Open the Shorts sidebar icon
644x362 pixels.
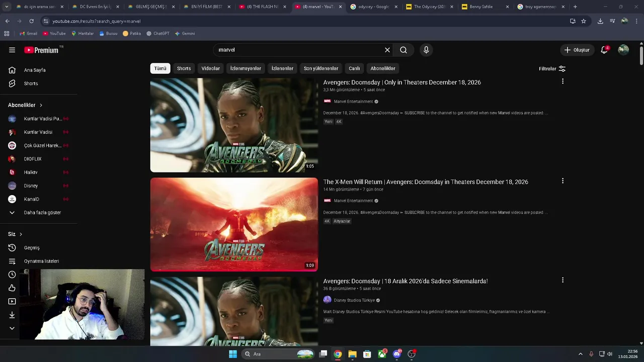[x=12, y=83]
